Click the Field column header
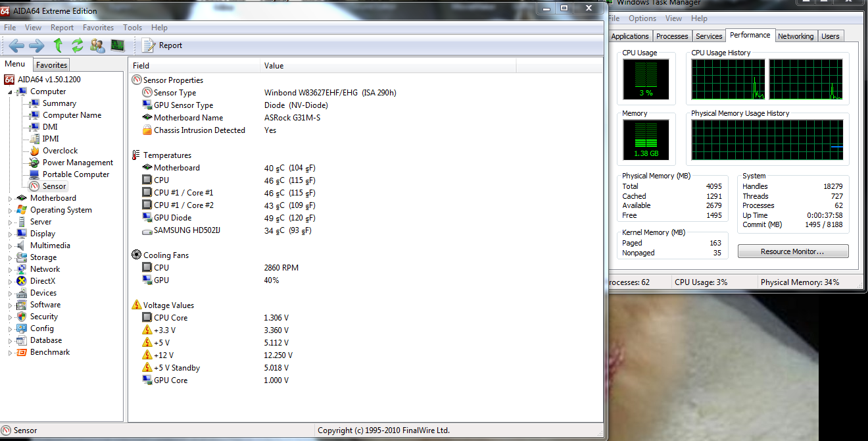This screenshot has width=868, height=441. tap(195, 65)
